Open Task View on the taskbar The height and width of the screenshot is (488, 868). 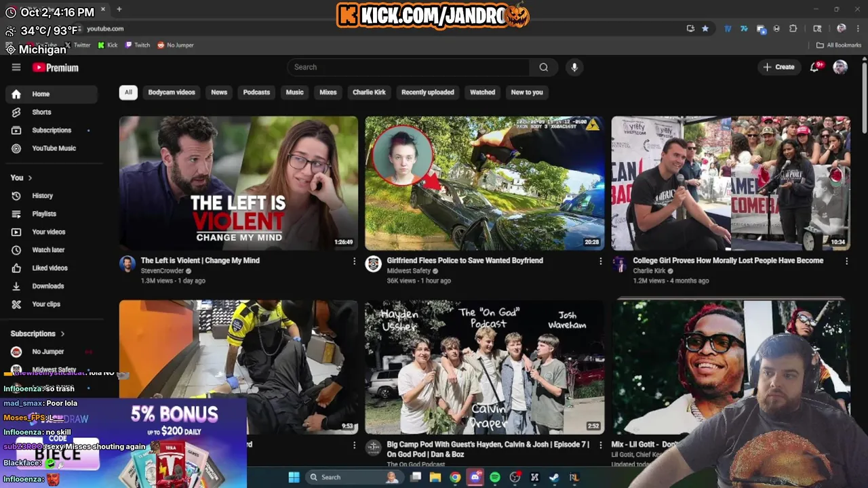[x=416, y=477]
